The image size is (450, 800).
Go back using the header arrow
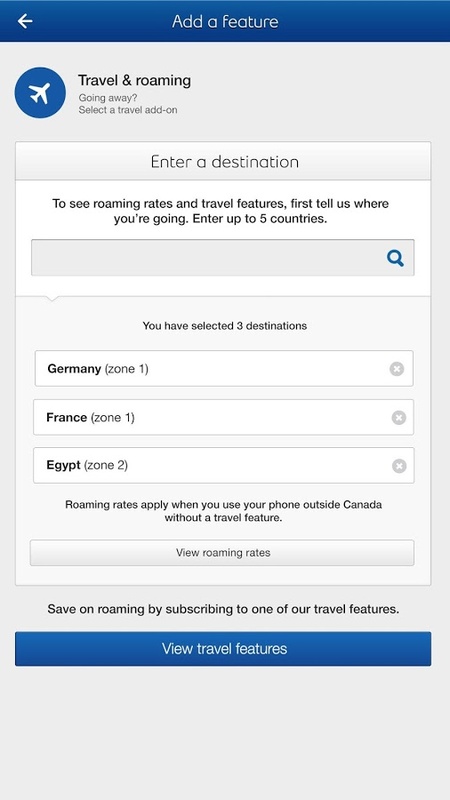[25, 21]
